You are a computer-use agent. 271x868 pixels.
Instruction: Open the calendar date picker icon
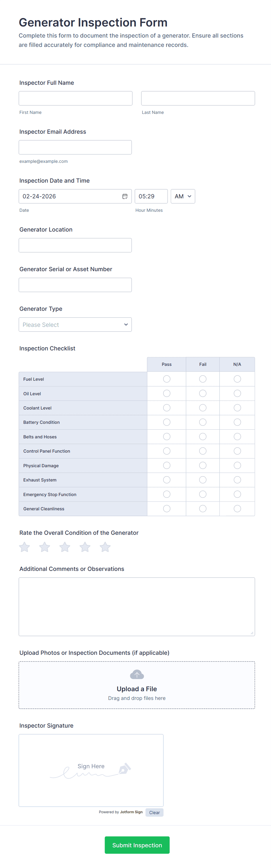coord(125,196)
